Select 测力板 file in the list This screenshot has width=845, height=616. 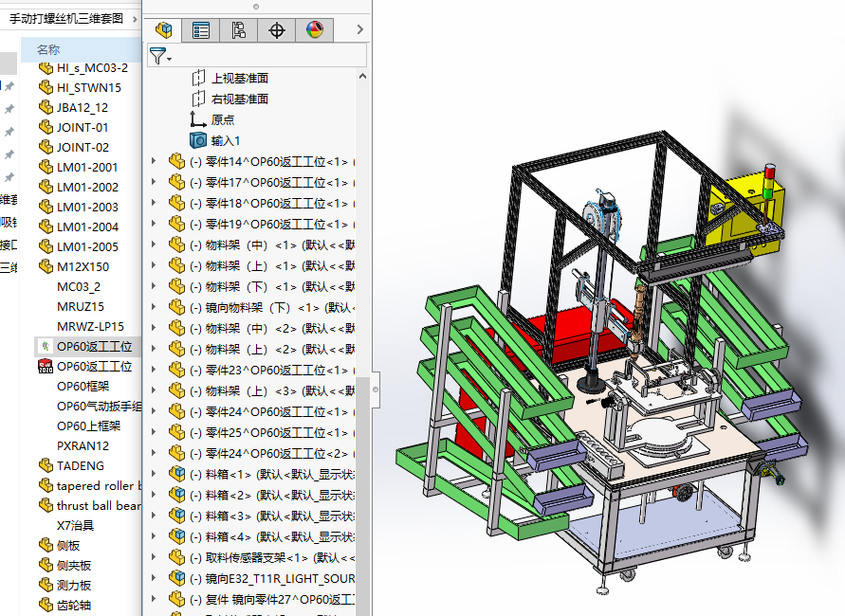pos(74,586)
